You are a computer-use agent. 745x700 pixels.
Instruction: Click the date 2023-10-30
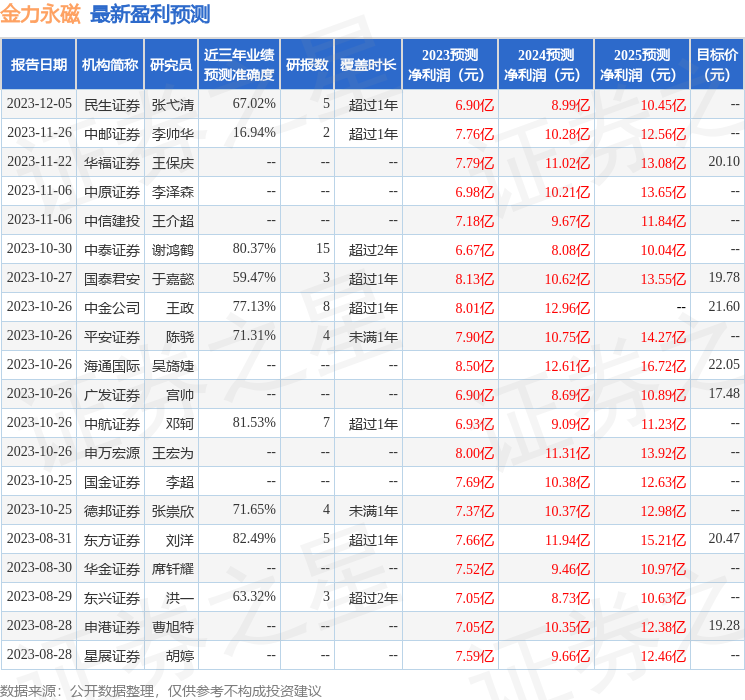coord(39,249)
